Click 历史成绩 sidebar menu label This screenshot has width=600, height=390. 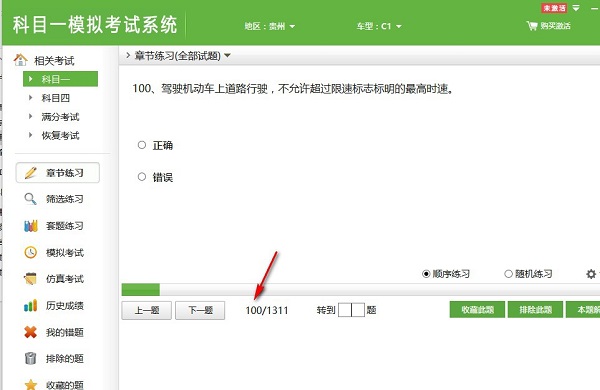click(65, 305)
